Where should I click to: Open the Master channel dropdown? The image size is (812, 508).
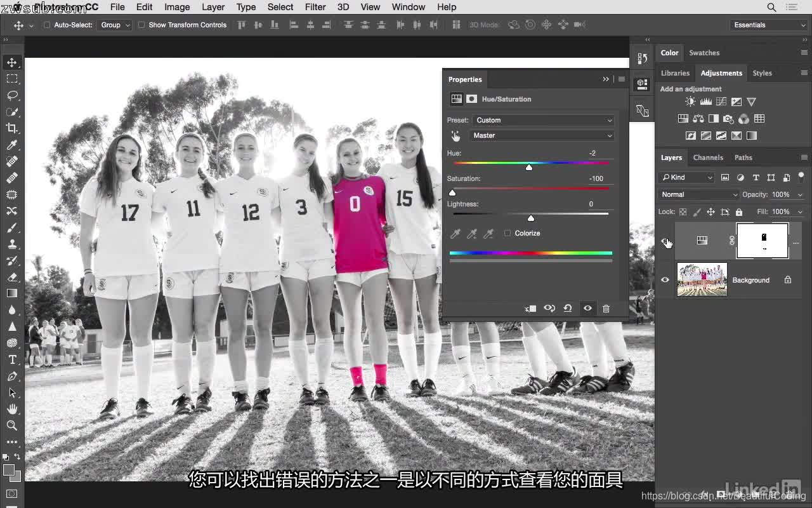click(543, 135)
